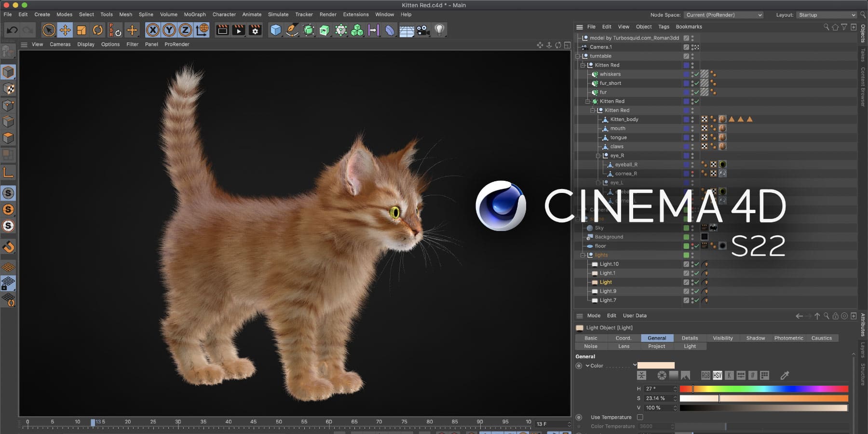The image size is (868, 434).
Task: Add a Cube primitive object
Action: click(275, 30)
